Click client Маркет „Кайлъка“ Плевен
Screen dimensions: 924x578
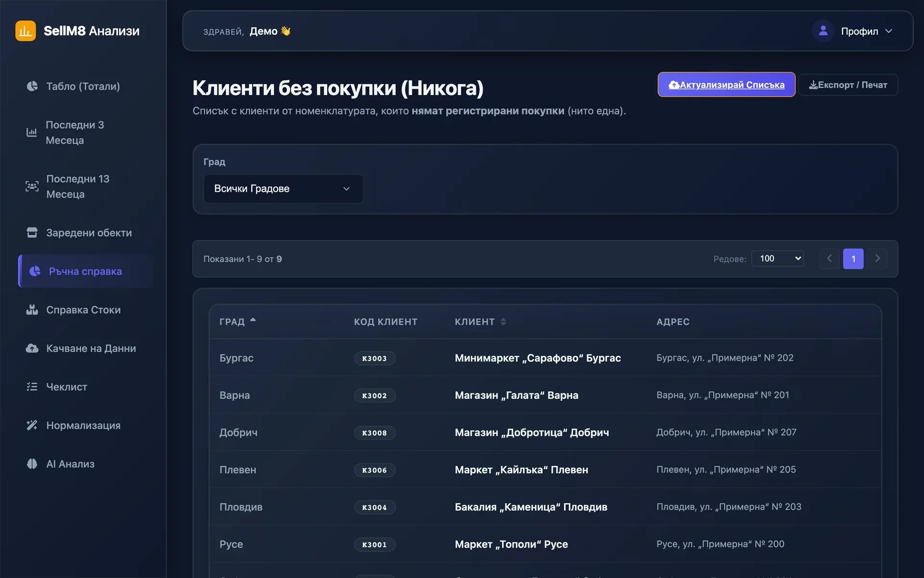(521, 470)
